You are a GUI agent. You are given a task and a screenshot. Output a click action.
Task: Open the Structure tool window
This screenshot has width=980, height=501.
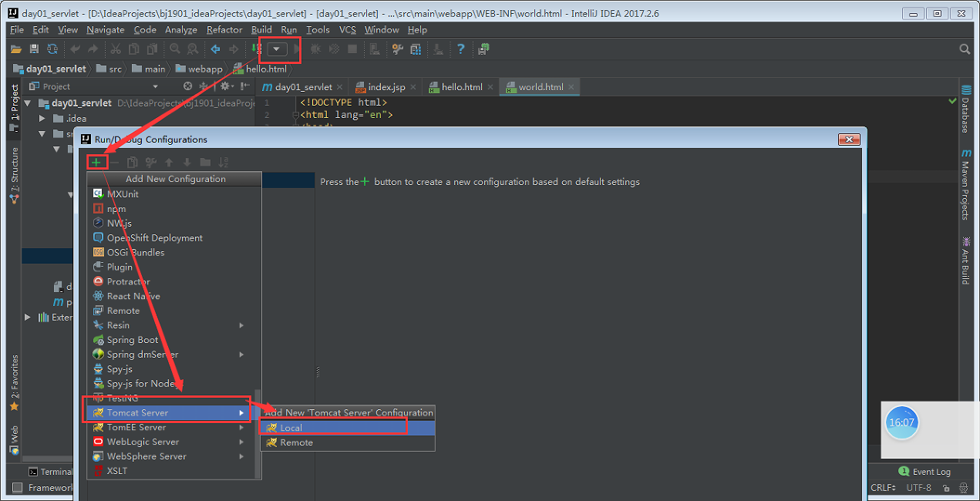point(14,175)
